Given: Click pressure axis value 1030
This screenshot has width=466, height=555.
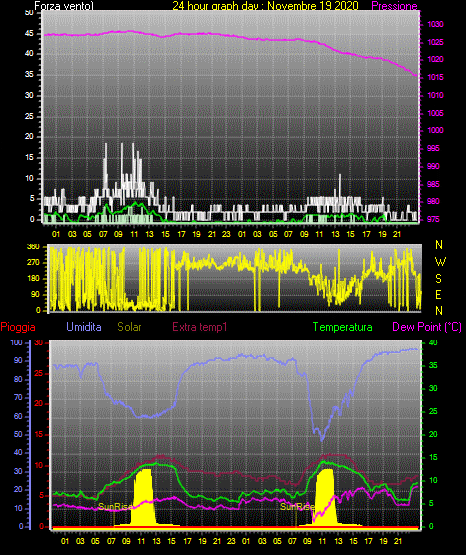Looking at the screenshot, I should click(435, 24).
